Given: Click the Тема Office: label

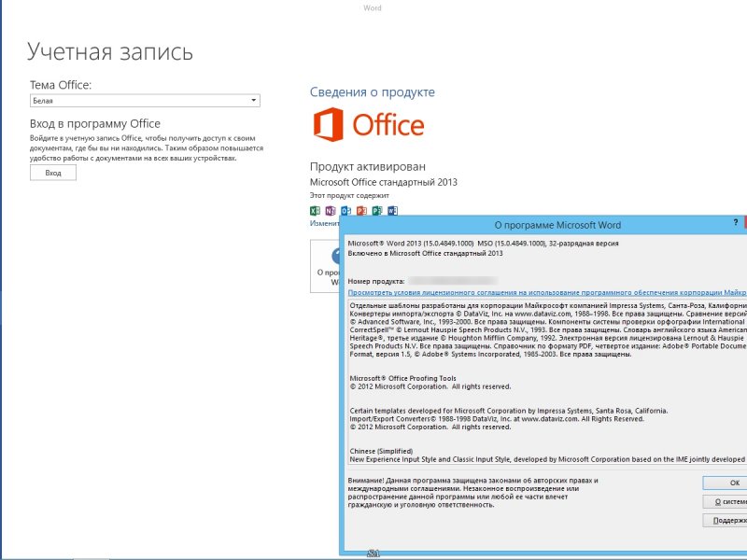Looking at the screenshot, I should pyautogui.click(x=61, y=85).
